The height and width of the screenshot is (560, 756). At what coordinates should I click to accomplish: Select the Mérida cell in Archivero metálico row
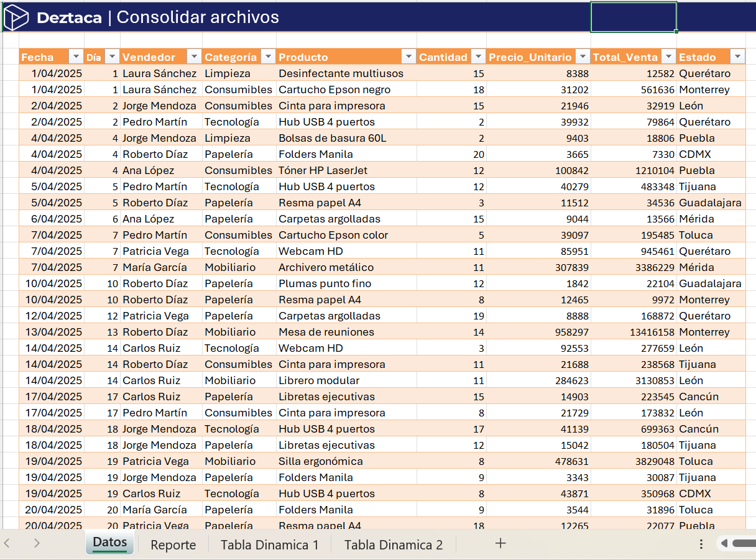point(711,267)
